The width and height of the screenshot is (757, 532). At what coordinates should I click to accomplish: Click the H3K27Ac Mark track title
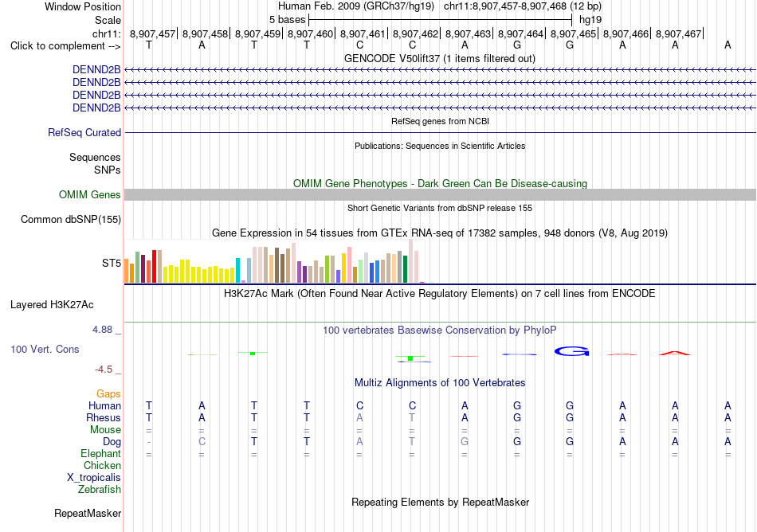click(440, 294)
